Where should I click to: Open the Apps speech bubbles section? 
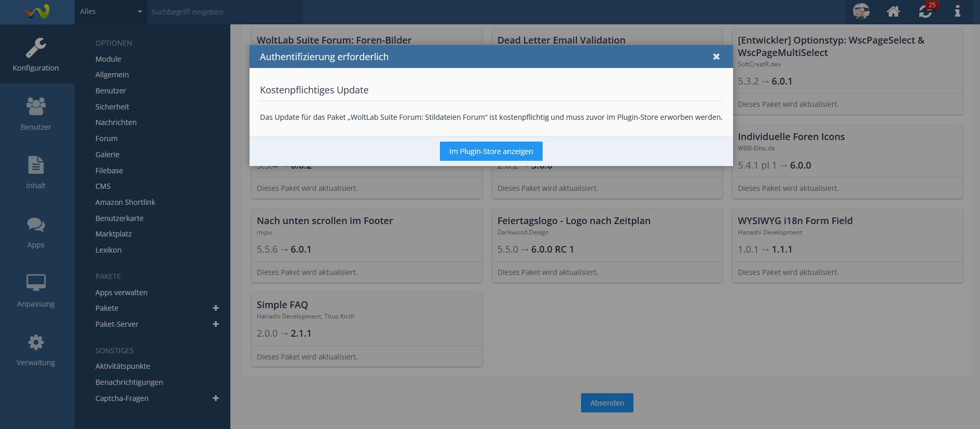(36, 231)
